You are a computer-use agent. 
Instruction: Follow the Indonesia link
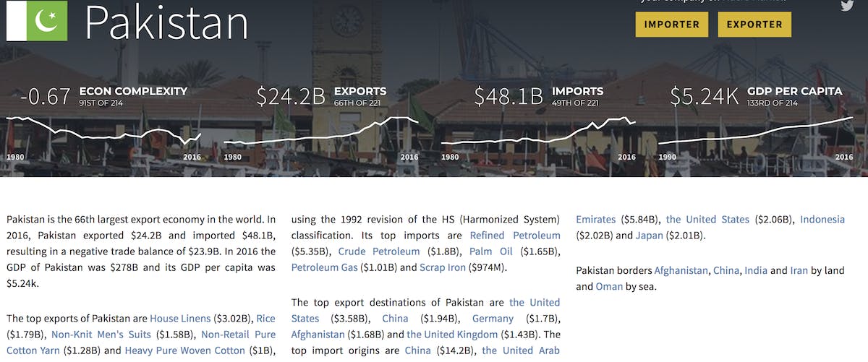pyautogui.click(x=822, y=219)
